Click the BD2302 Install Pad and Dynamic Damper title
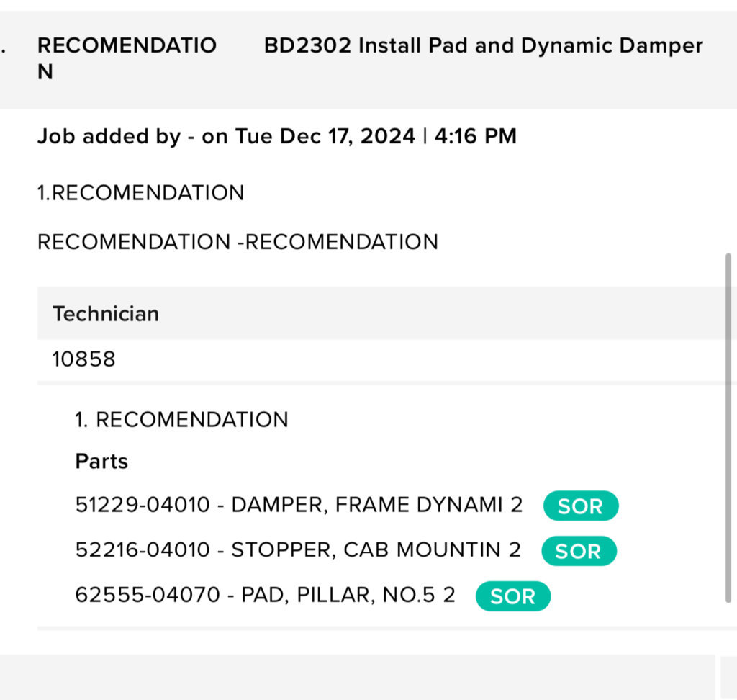The image size is (737, 700). click(x=483, y=45)
